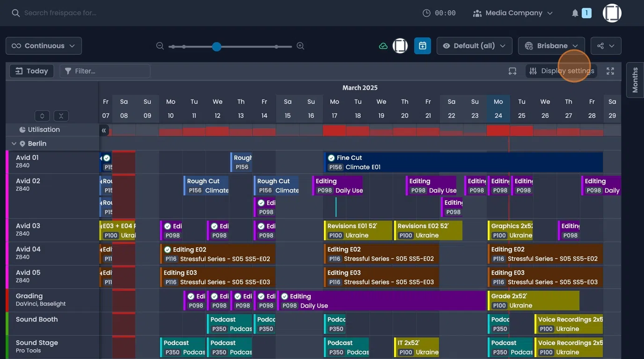Click the green cloud sync status icon
Viewport: 644px width, 359px height.
point(383,45)
